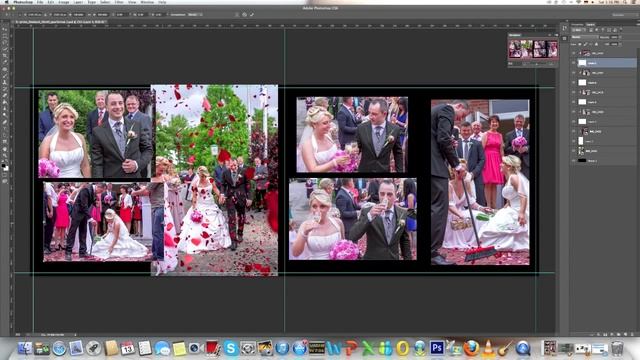Click the background color swatch

7,168
